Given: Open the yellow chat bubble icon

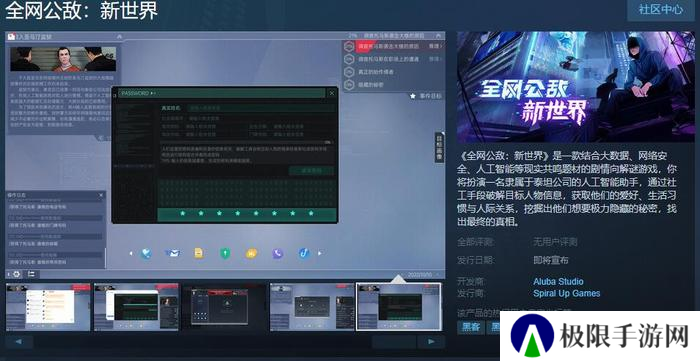Looking at the screenshot, I should pyautogui.click(x=251, y=253).
